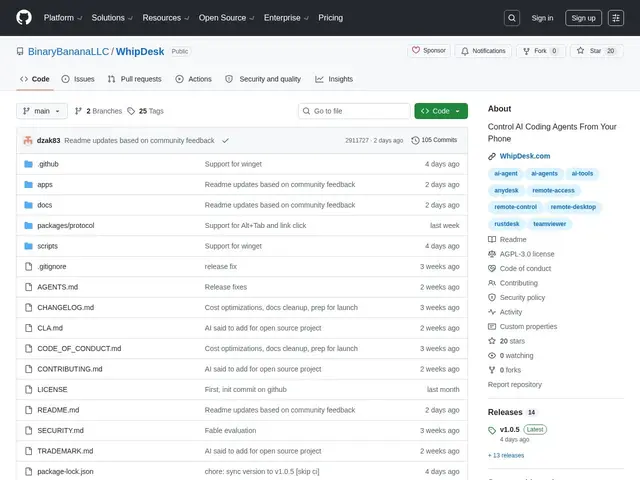The width and height of the screenshot is (640, 480).
Task: Open commit message 'Fable evaluation'
Action: (x=230, y=430)
